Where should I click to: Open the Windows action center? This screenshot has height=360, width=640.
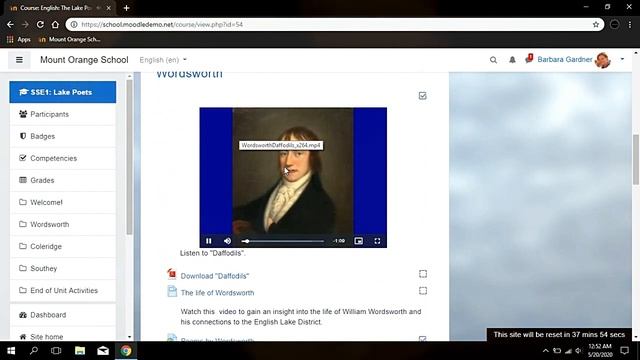click(x=624, y=351)
